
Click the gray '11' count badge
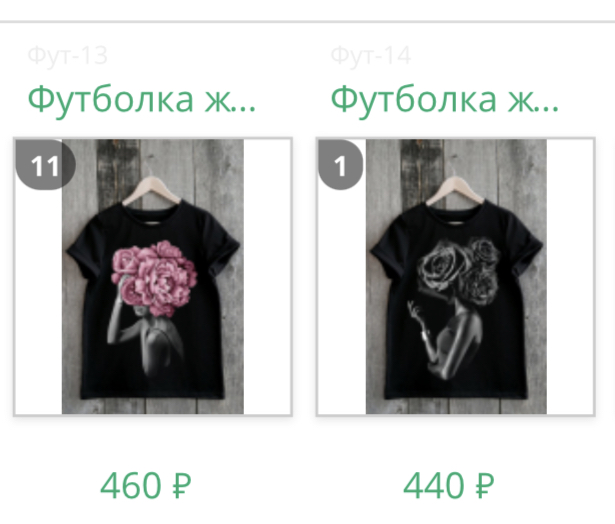coord(45,164)
